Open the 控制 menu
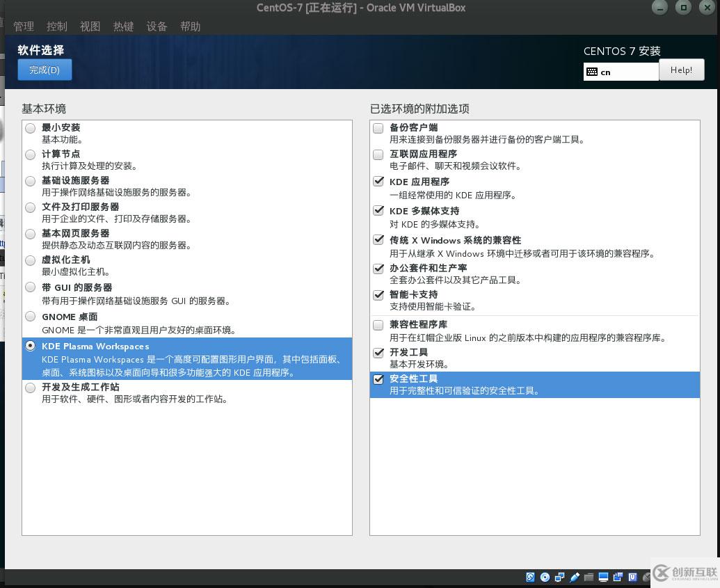 [x=57, y=26]
